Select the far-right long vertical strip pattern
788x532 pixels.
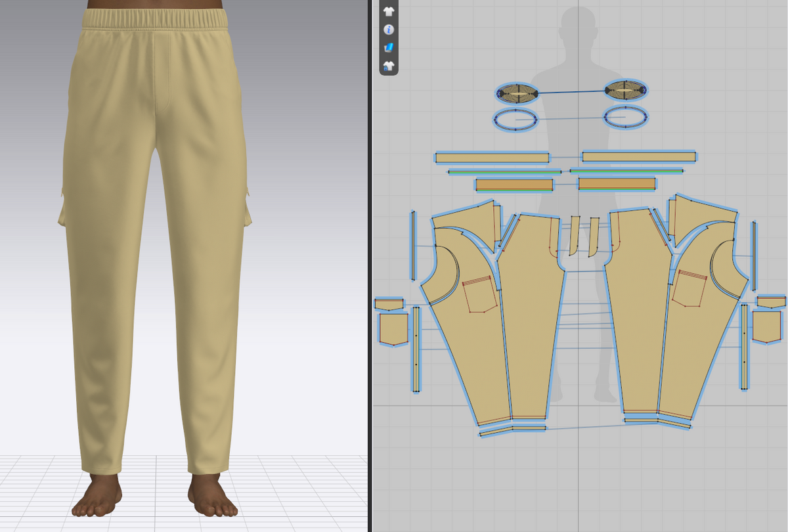(x=755, y=256)
